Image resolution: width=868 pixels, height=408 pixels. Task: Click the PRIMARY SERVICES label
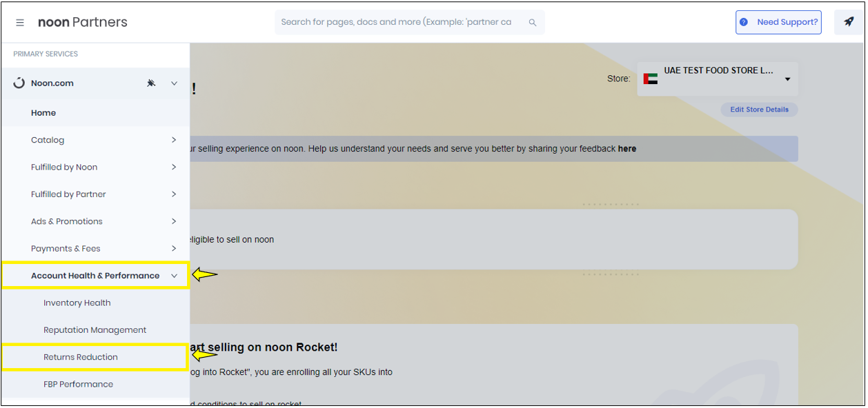pos(46,54)
